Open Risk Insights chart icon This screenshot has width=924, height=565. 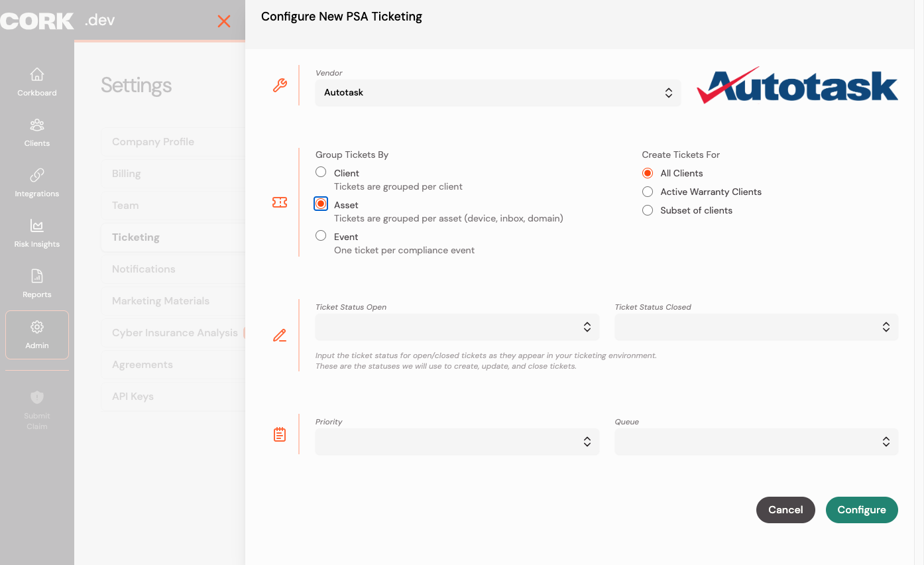[x=37, y=225]
